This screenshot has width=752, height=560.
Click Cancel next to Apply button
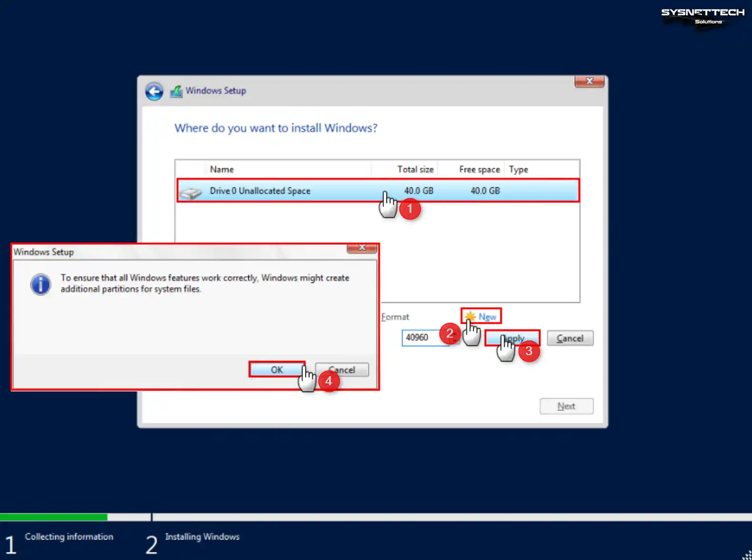570,338
